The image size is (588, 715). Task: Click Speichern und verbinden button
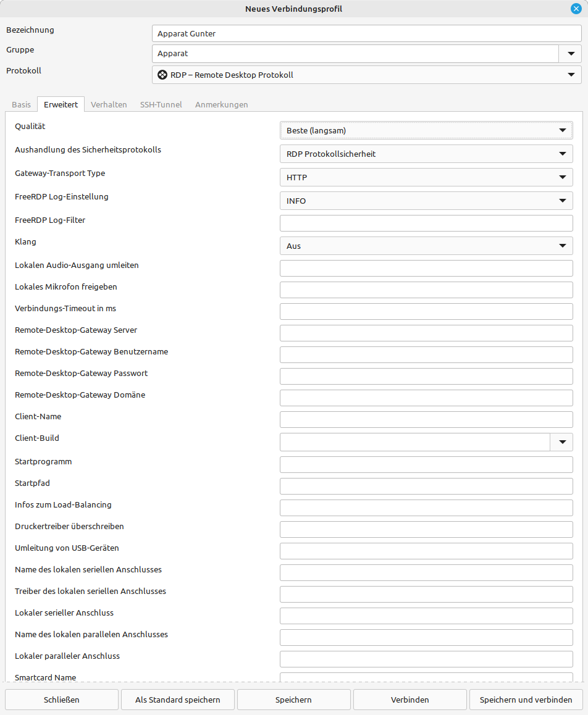point(526,700)
